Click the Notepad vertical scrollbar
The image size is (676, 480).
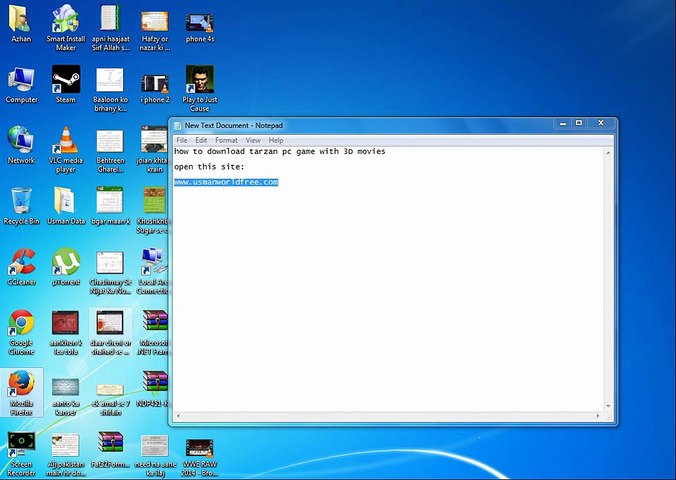pyautogui.click(x=609, y=280)
